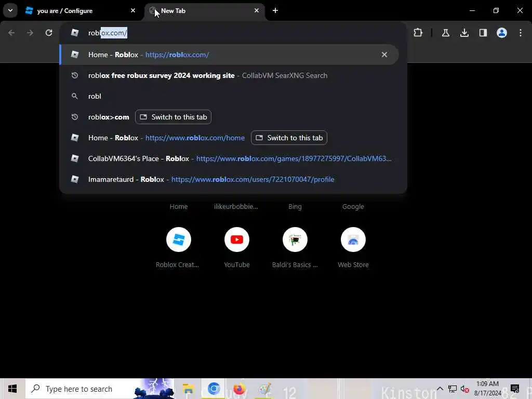Open the Paint taskbar icon
This screenshot has width=532, height=399.
pos(264,389)
